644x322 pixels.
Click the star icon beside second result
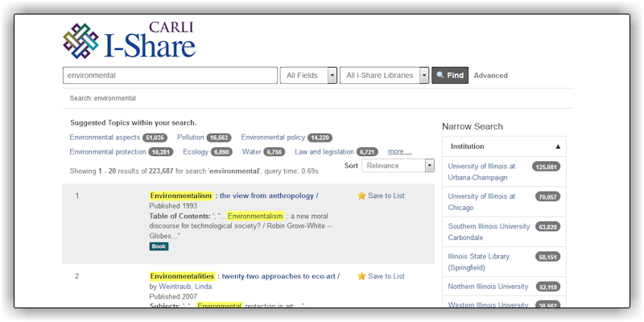coord(361,276)
